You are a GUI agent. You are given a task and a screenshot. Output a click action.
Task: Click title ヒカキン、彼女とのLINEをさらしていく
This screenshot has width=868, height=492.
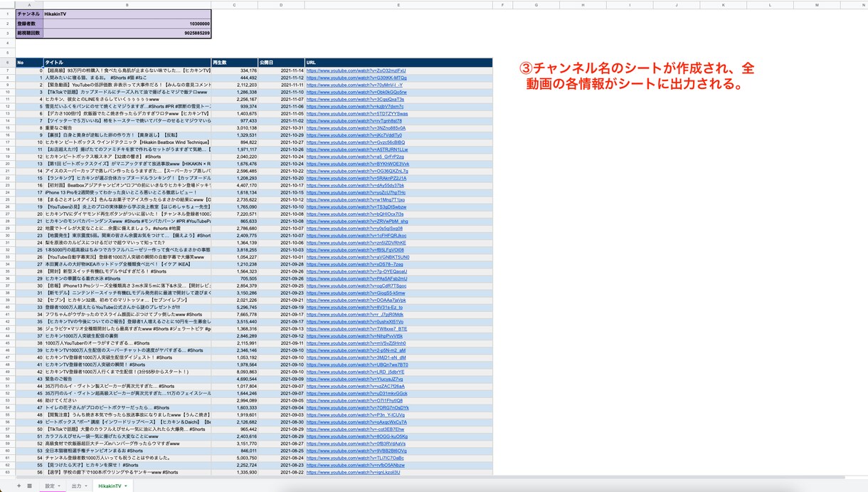point(127,99)
